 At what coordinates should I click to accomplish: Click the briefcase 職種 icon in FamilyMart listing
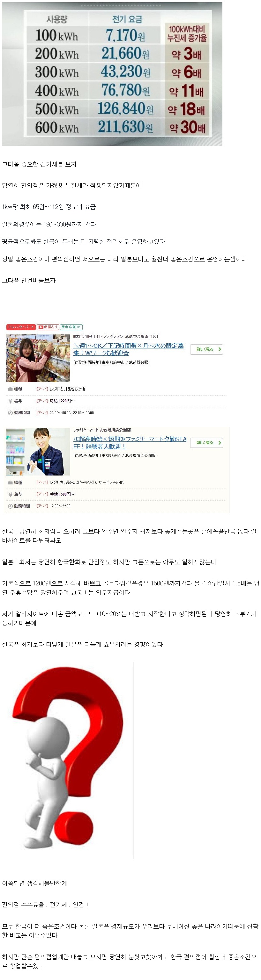tap(10, 483)
